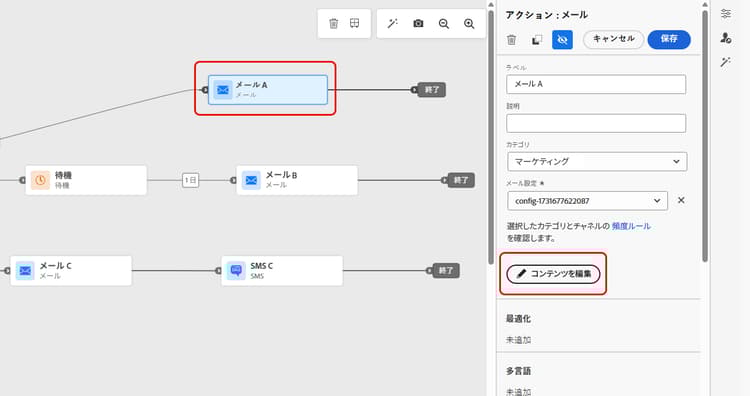Click コンテンツを編集 button
Viewport: 750px width, 396px height.
point(553,274)
